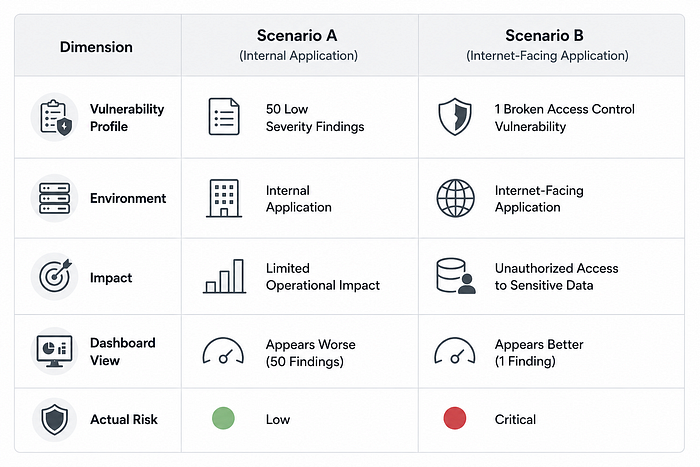Click the office building icon

click(x=224, y=198)
